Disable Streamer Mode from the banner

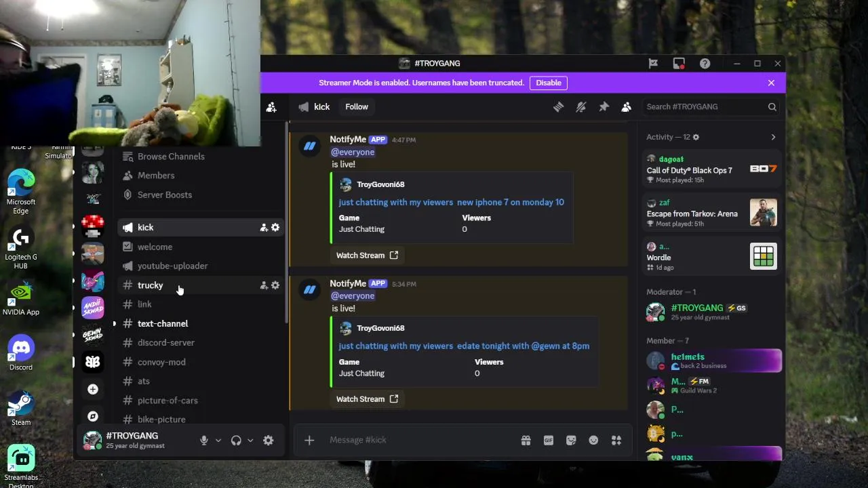point(549,83)
